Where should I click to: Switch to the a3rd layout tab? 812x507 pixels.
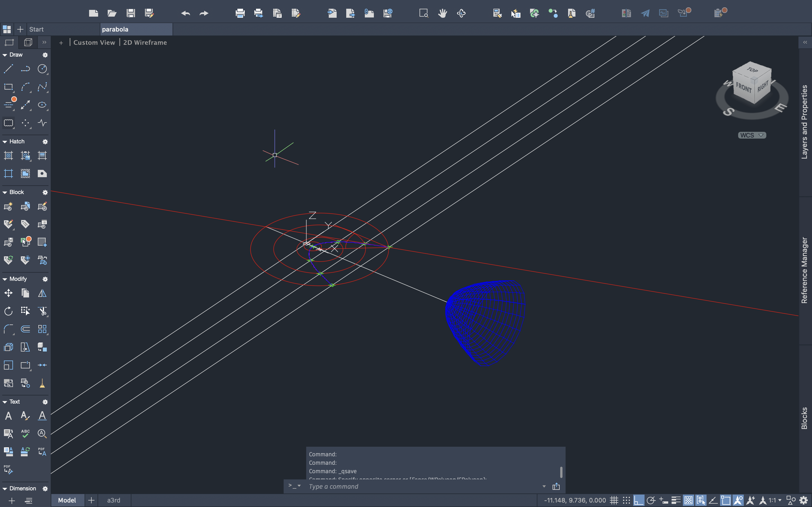pos(113,500)
